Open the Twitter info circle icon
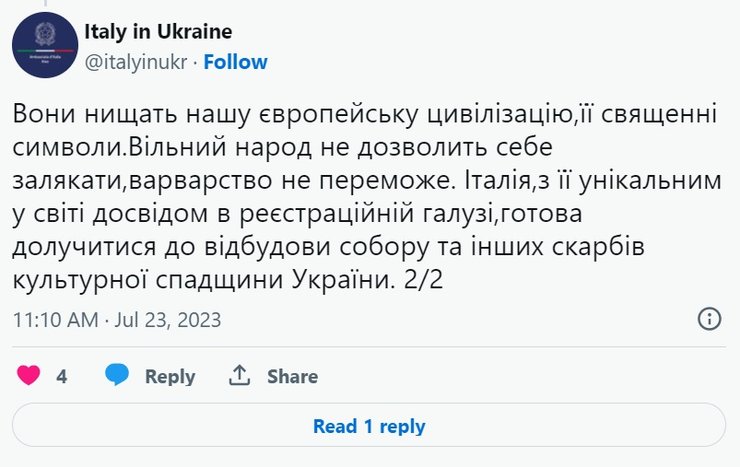 pos(708,320)
